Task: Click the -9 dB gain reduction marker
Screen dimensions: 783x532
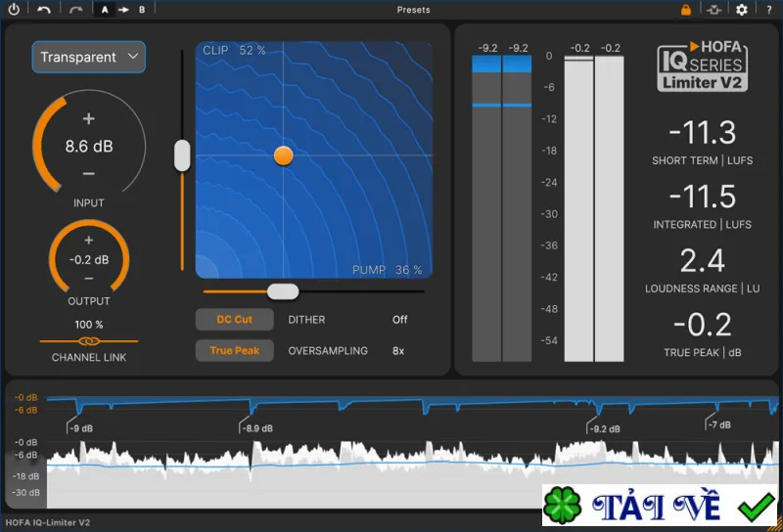Action: [80, 428]
